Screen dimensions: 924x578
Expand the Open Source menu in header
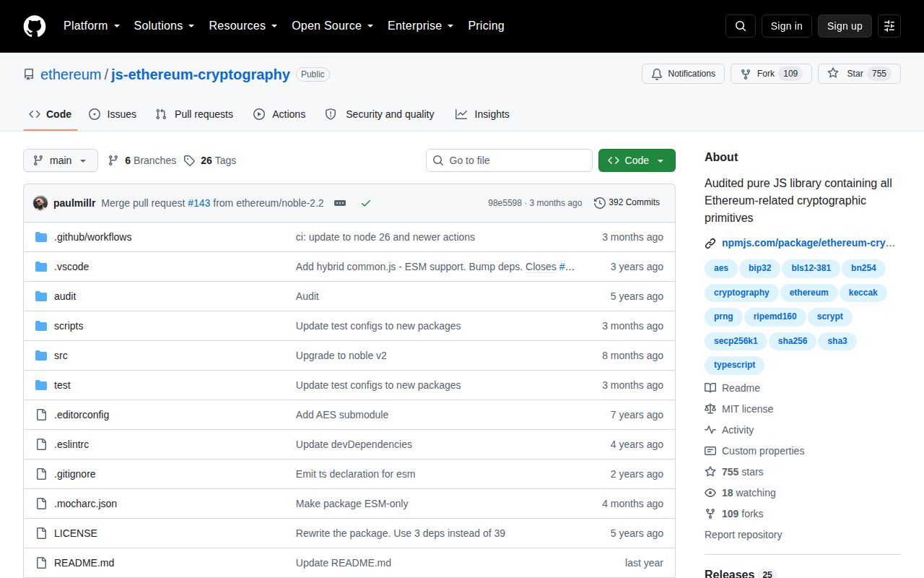pos(332,26)
